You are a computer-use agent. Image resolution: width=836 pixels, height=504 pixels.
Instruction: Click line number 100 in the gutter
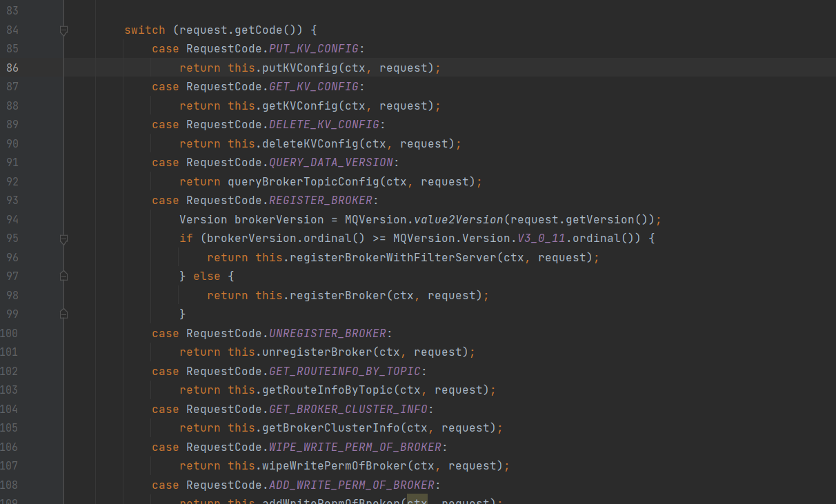(x=10, y=333)
